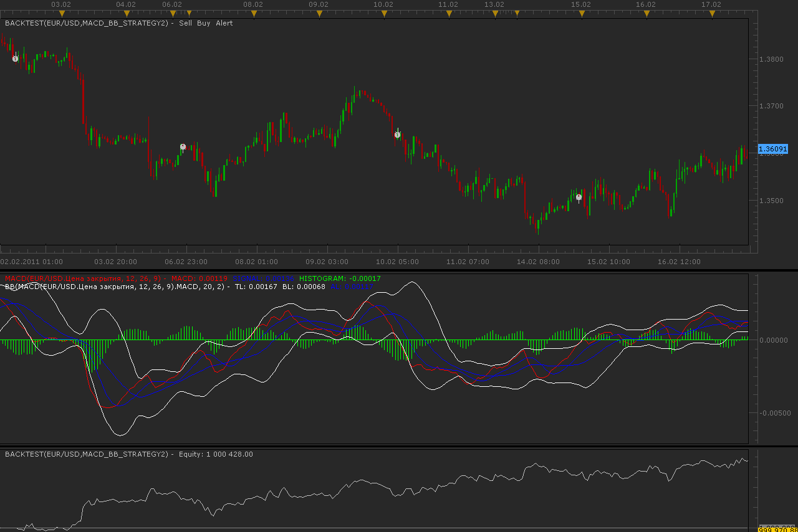Select the trade signal marker near 15.02 at 1.3500

point(579,197)
